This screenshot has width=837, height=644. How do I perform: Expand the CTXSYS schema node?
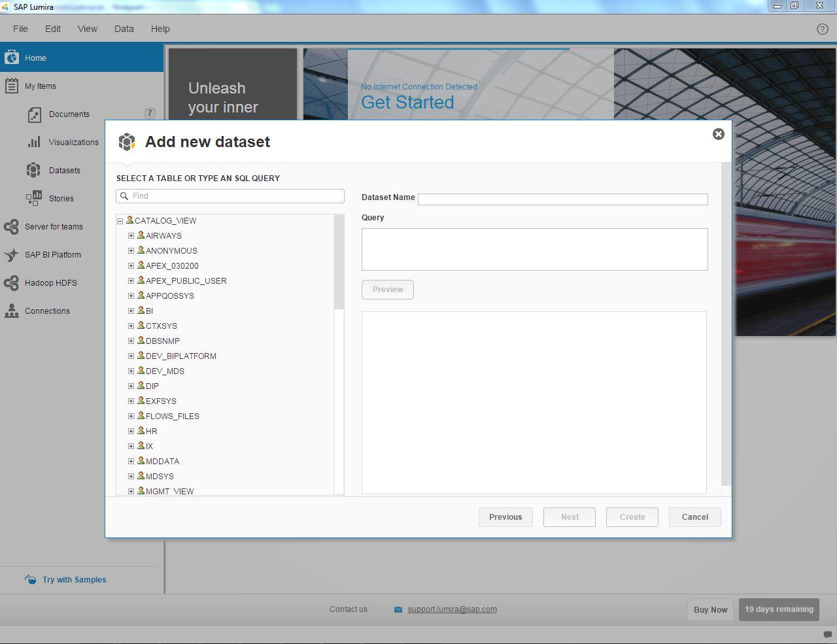click(x=131, y=326)
